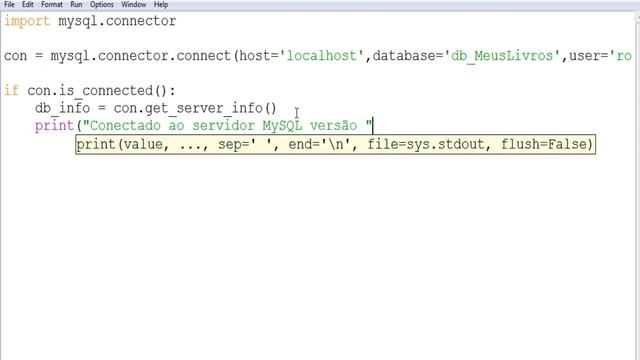
Task: Open the Window menu
Action: click(x=133, y=4)
